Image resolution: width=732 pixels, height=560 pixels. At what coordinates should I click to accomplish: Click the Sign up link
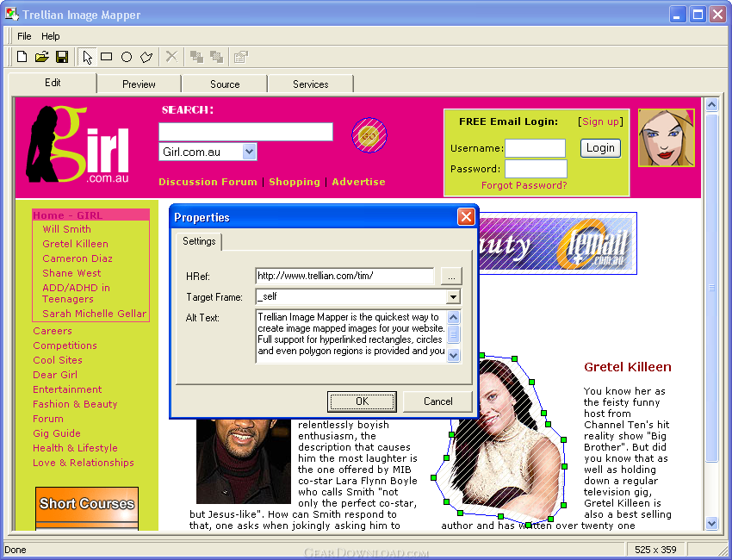click(x=600, y=121)
